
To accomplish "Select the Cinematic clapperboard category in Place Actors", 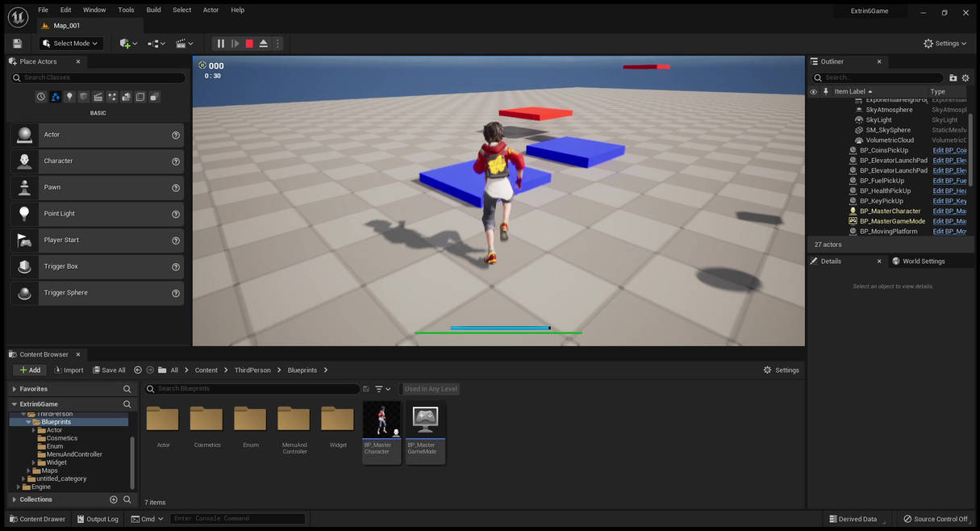I will pyautogui.click(x=98, y=96).
